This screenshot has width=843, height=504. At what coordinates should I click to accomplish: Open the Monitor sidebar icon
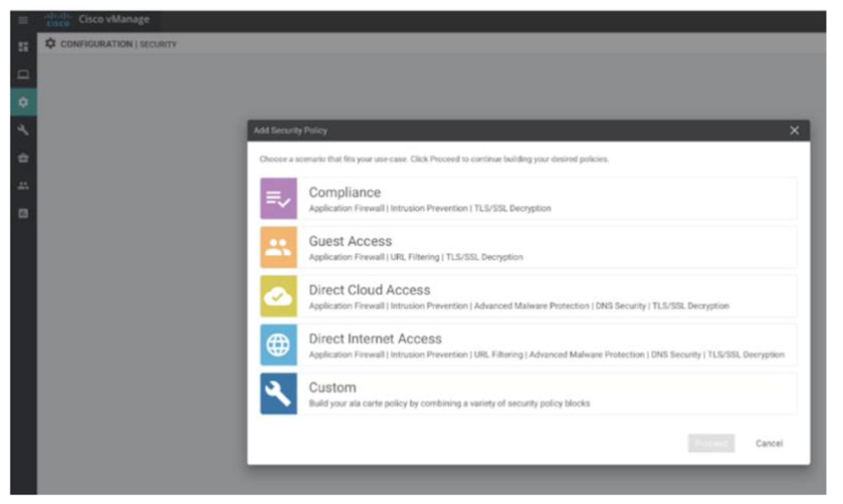click(x=23, y=74)
